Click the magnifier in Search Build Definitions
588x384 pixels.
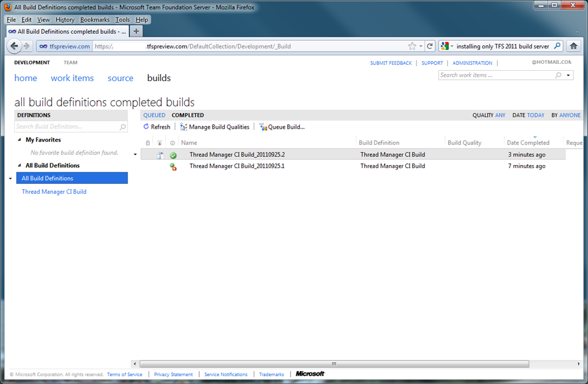[122, 126]
